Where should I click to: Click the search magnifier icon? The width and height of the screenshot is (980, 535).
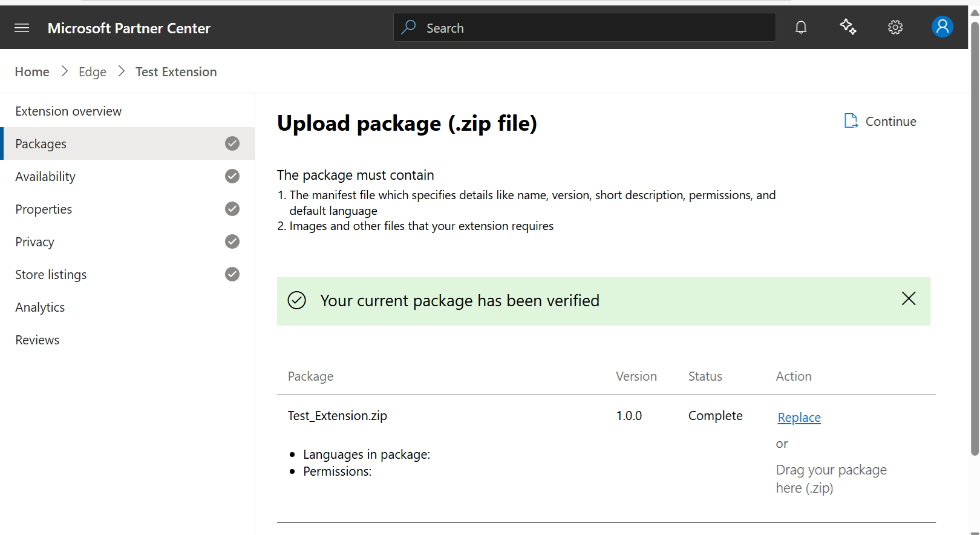coord(409,27)
